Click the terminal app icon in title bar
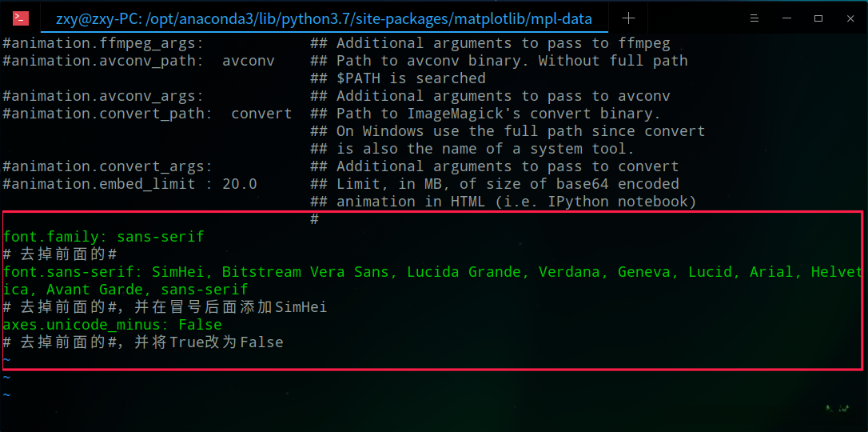Screen dimensions: 868x432 tap(21, 18)
